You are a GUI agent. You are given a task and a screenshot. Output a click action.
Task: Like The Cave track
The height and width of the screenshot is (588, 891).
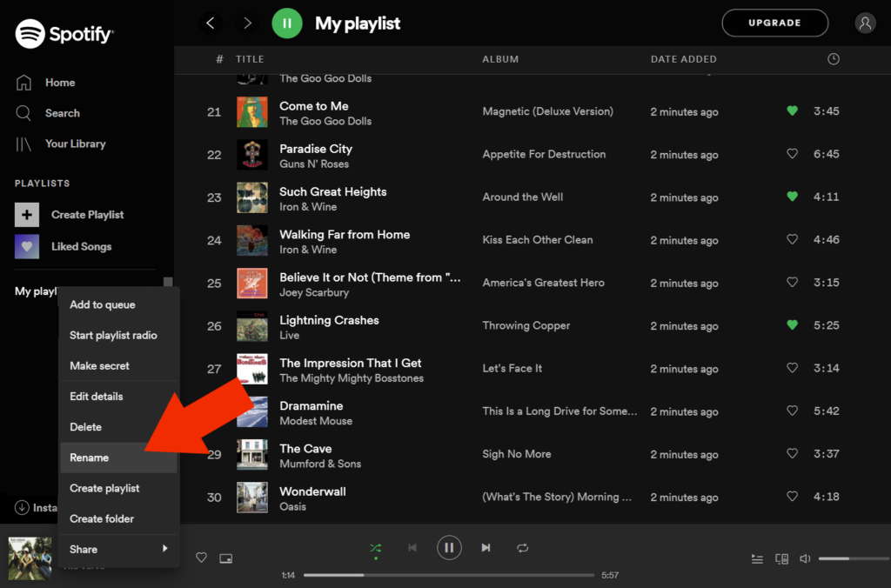792,453
